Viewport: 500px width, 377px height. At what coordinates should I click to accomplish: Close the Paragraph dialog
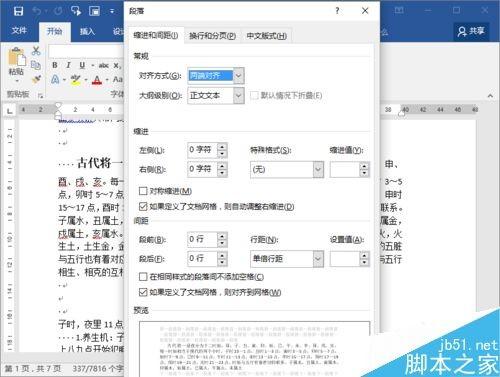365,11
